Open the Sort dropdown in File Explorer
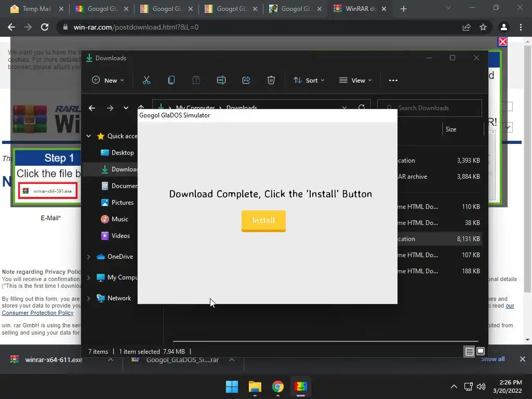 click(x=309, y=81)
